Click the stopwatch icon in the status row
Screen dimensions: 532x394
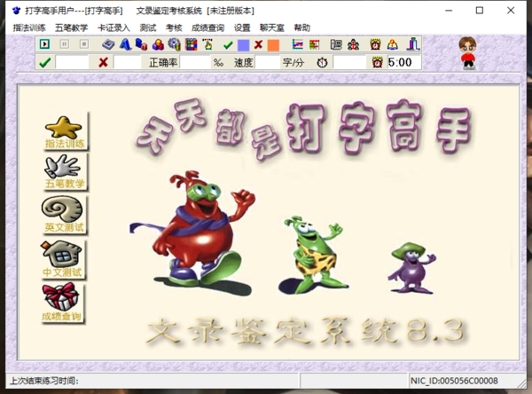click(322, 62)
